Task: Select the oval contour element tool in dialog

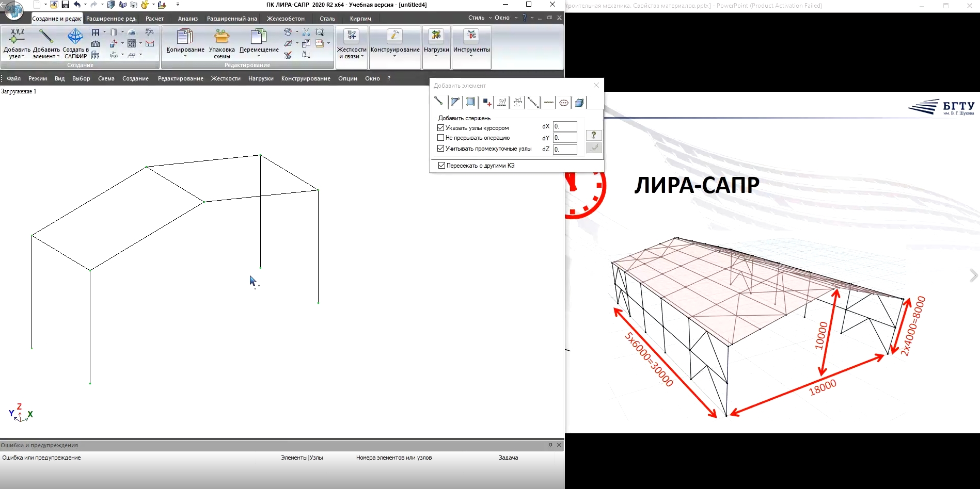Action: coord(564,102)
